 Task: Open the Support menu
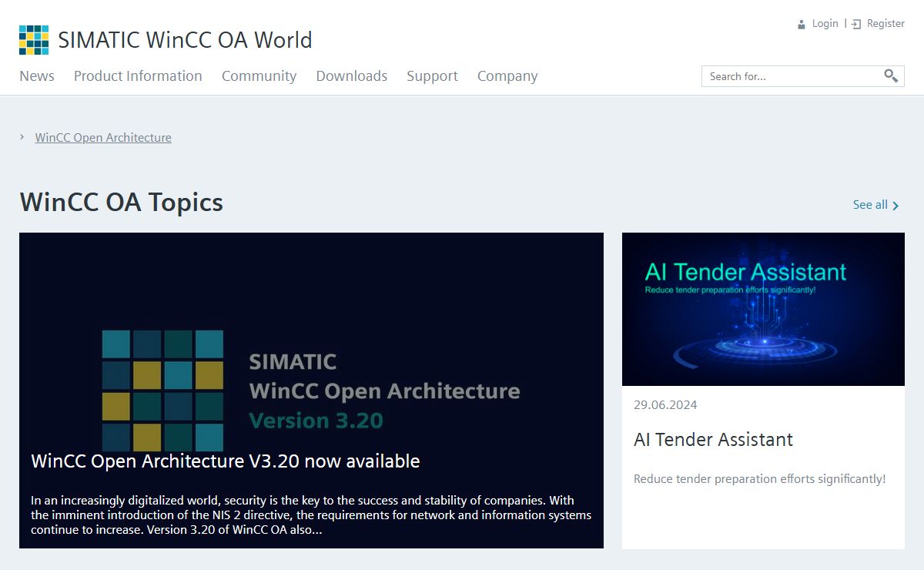pos(432,75)
